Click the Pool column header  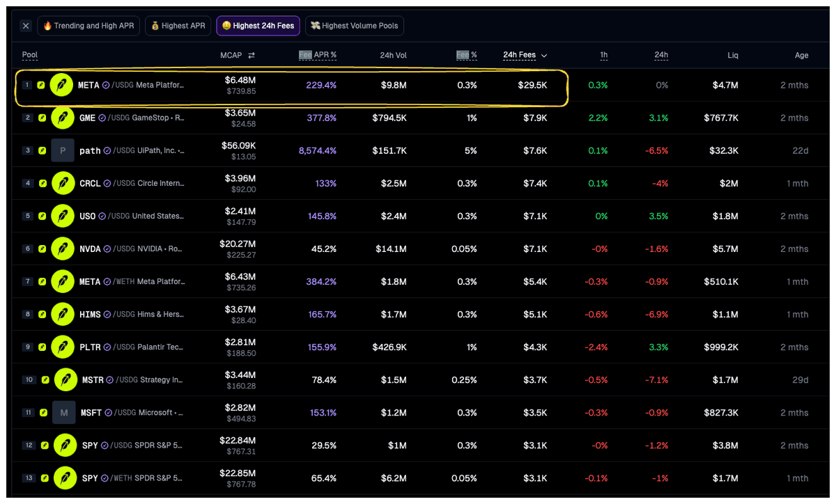[x=30, y=55]
